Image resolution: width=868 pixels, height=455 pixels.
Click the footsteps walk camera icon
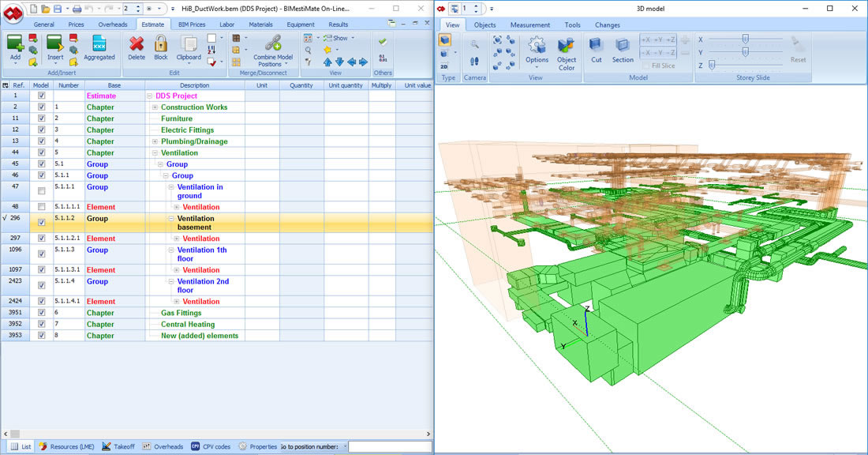tap(474, 61)
